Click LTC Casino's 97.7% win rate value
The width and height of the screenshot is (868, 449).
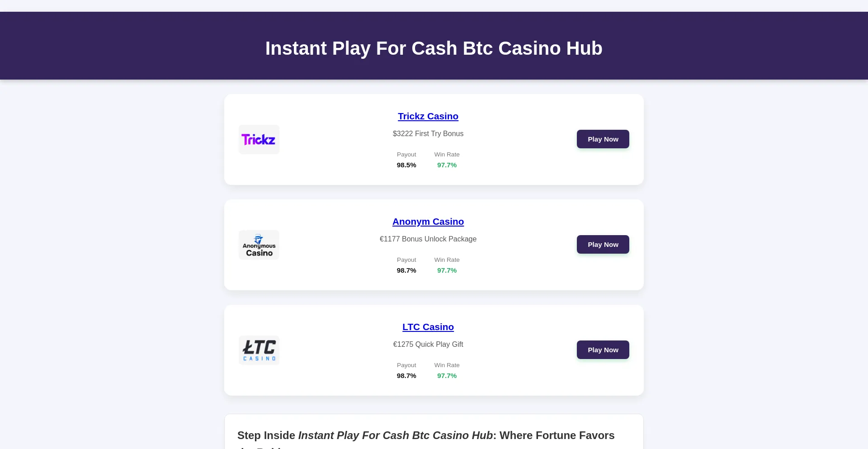click(447, 376)
